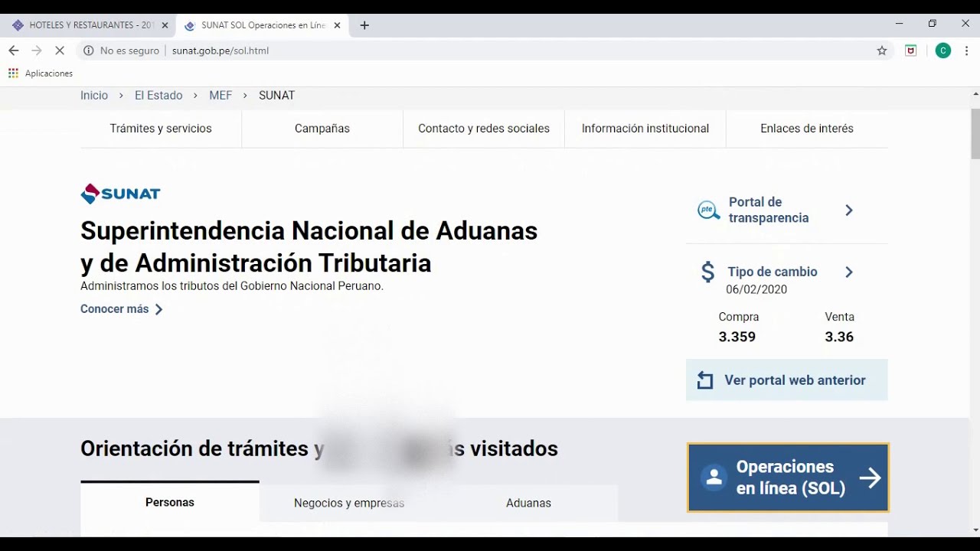
Task: Stop loading the page
Action: [60, 51]
